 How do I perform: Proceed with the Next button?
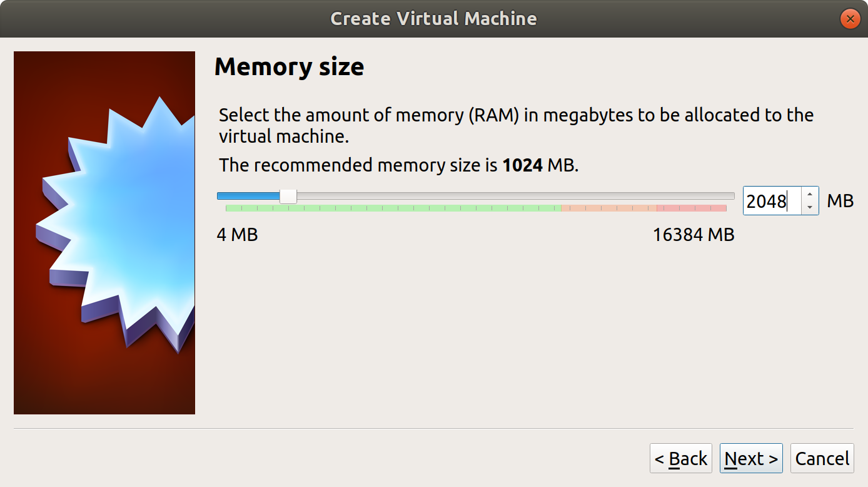[x=751, y=459]
